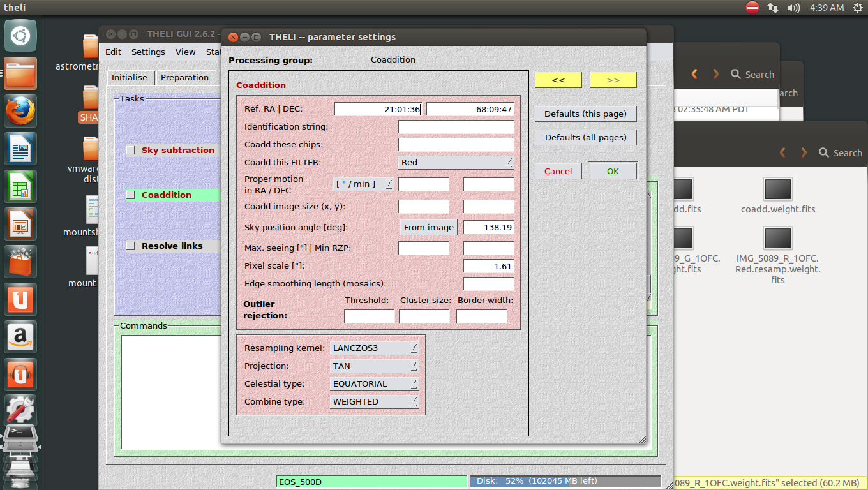Click dialog resize grip at bottom corner
Screen dimensions: 868x490
pyautogui.click(x=641, y=439)
